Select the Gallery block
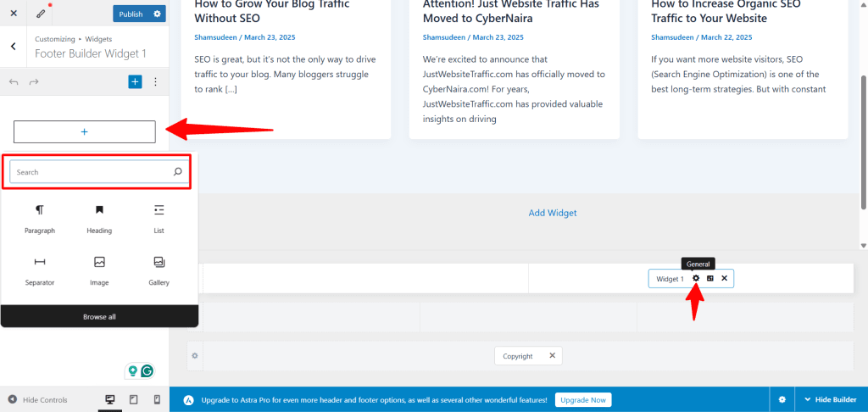 [x=159, y=270]
